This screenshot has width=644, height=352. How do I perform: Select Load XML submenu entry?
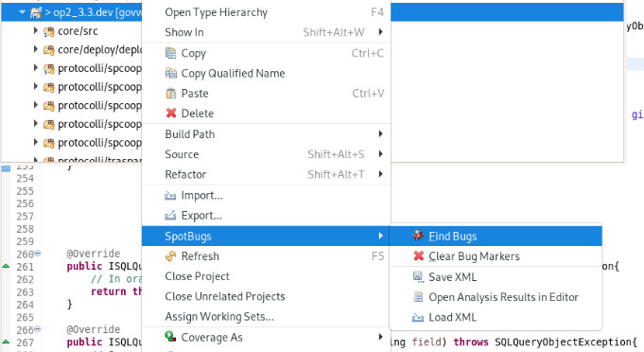496,317
